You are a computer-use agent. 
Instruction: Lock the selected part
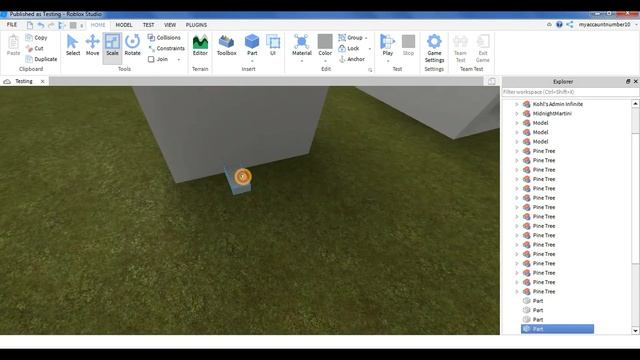click(x=349, y=48)
